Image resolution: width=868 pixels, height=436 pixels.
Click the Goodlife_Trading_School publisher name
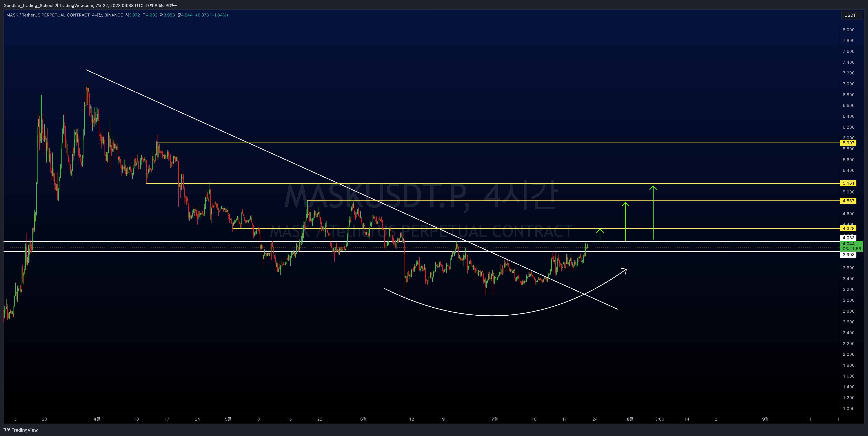[x=28, y=5]
